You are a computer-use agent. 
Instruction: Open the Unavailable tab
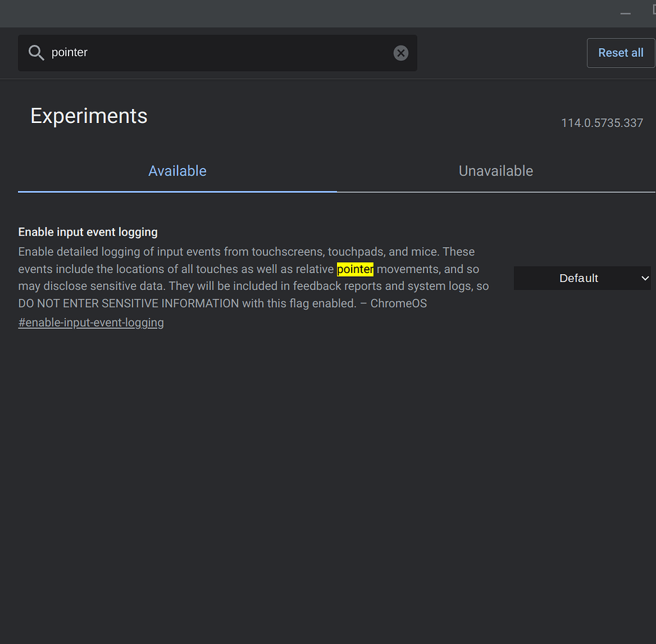[496, 171]
